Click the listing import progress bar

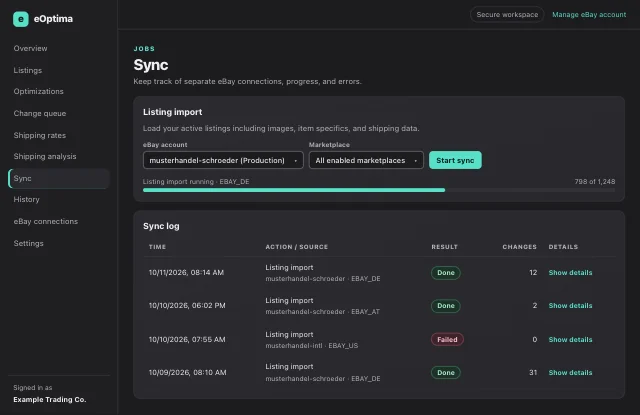coord(379,190)
